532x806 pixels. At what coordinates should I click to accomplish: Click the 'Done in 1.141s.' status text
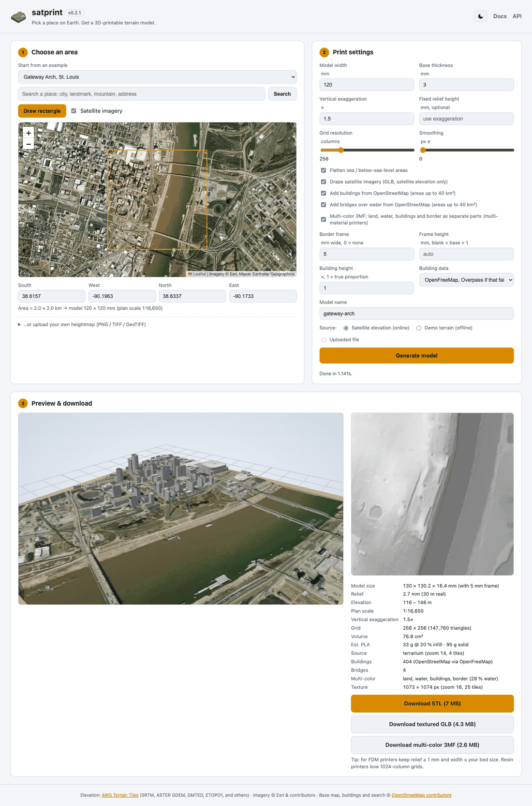coord(336,374)
